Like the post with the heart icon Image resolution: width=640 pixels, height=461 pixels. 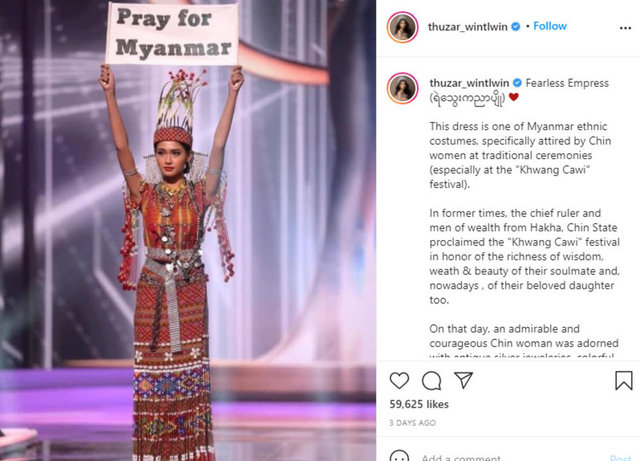pos(399,381)
